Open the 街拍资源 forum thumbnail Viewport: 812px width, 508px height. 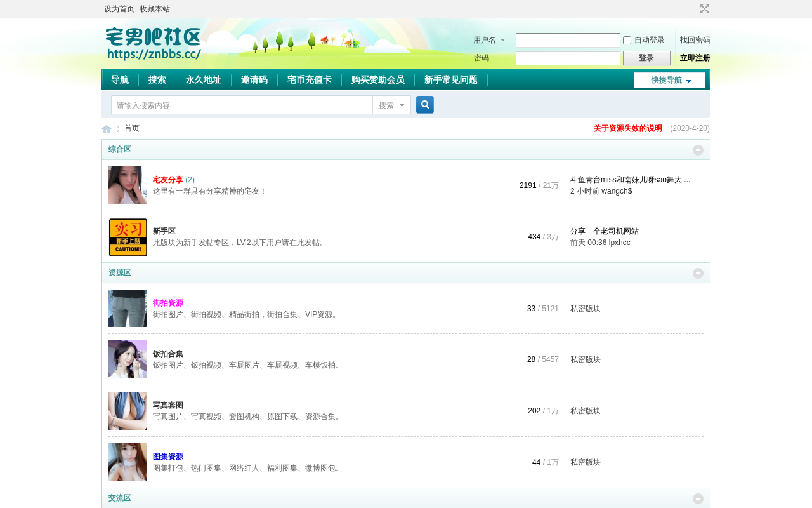(x=128, y=308)
